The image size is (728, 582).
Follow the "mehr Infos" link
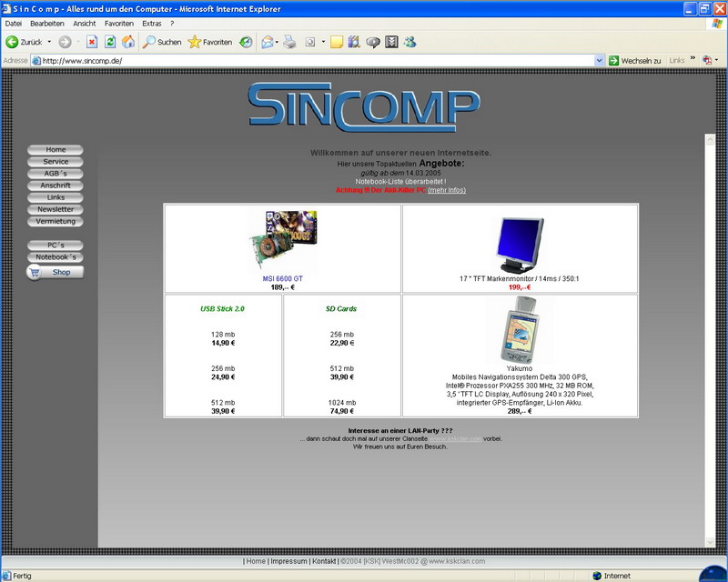click(447, 190)
